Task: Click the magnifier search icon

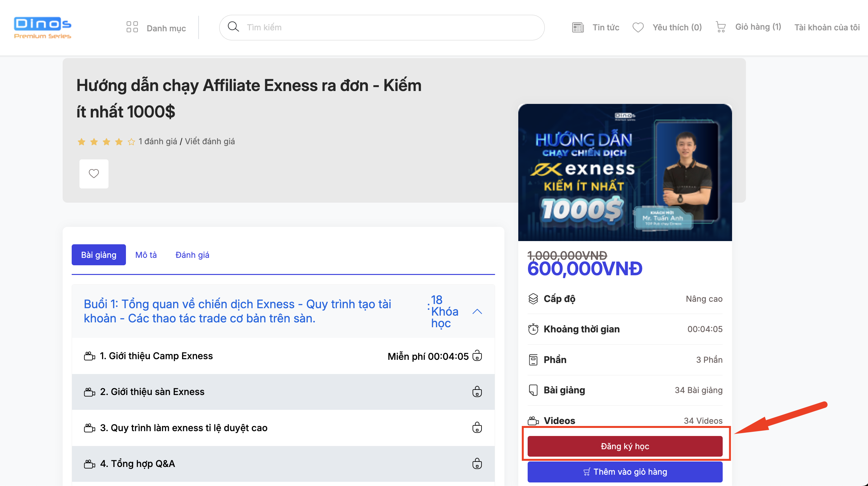Action: [233, 26]
